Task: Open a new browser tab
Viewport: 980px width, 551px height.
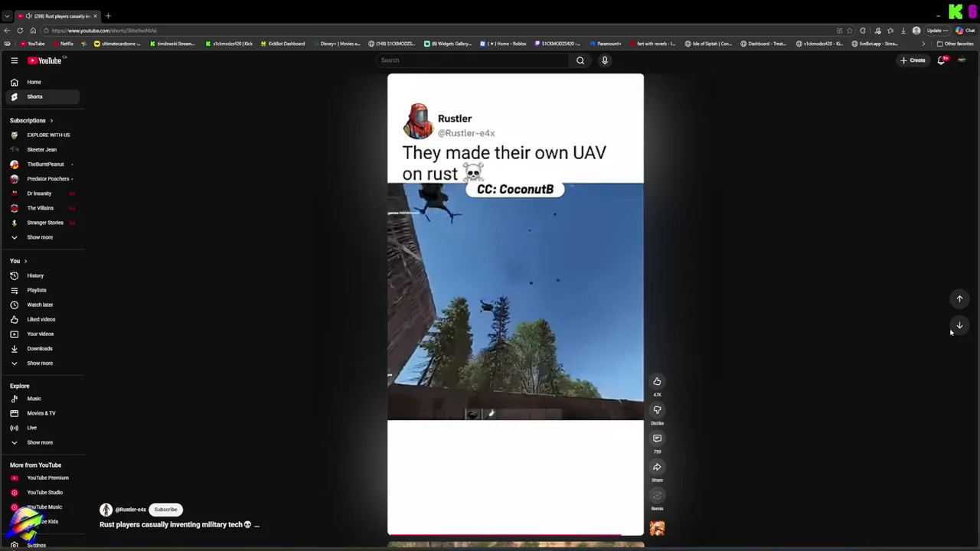Action: tap(108, 16)
